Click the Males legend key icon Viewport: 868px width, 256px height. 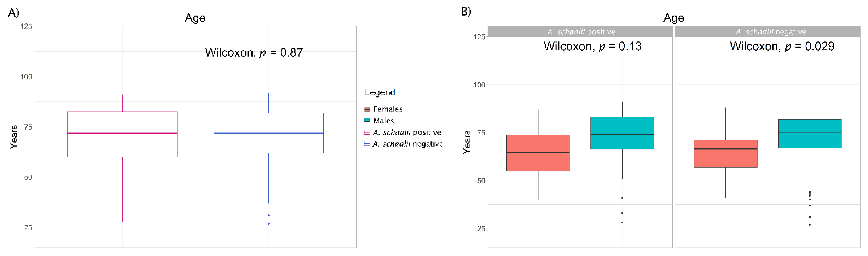click(367, 120)
